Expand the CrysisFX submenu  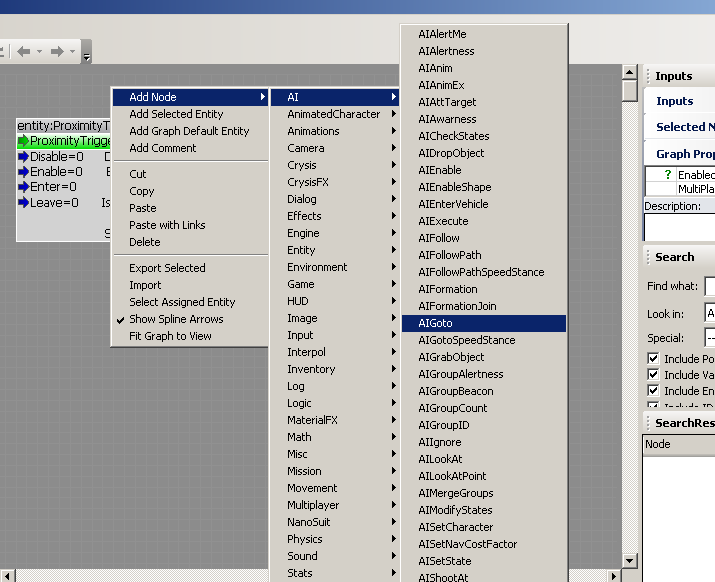click(x=335, y=182)
